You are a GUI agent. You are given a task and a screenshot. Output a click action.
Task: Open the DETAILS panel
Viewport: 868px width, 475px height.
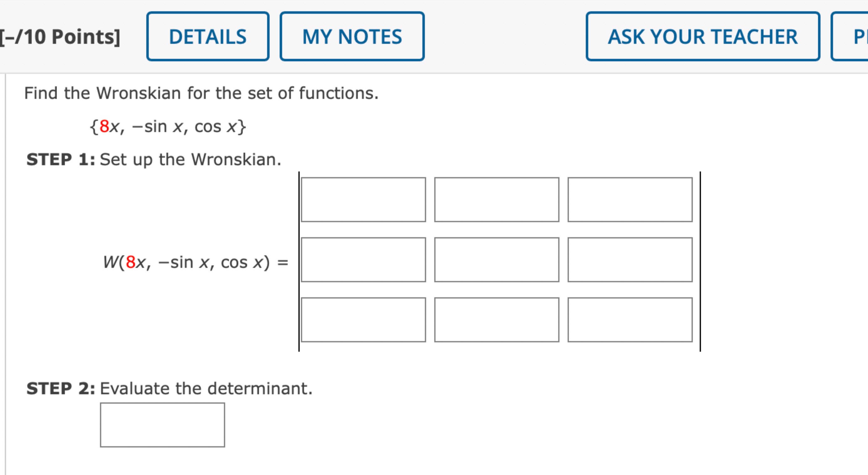pyautogui.click(x=207, y=37)
